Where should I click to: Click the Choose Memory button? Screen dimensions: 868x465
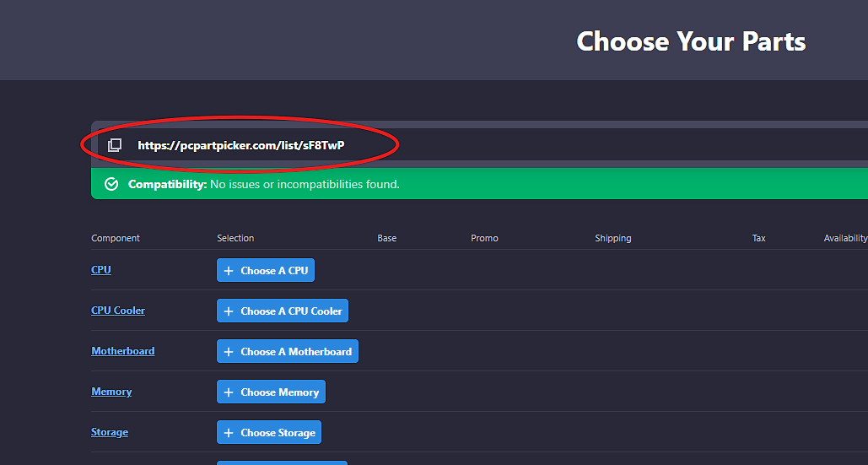coord(272,392)
